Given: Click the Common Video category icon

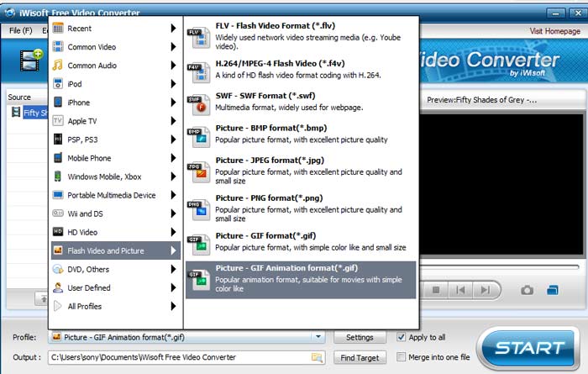Looking at the screenshot, I should (58, 46).
